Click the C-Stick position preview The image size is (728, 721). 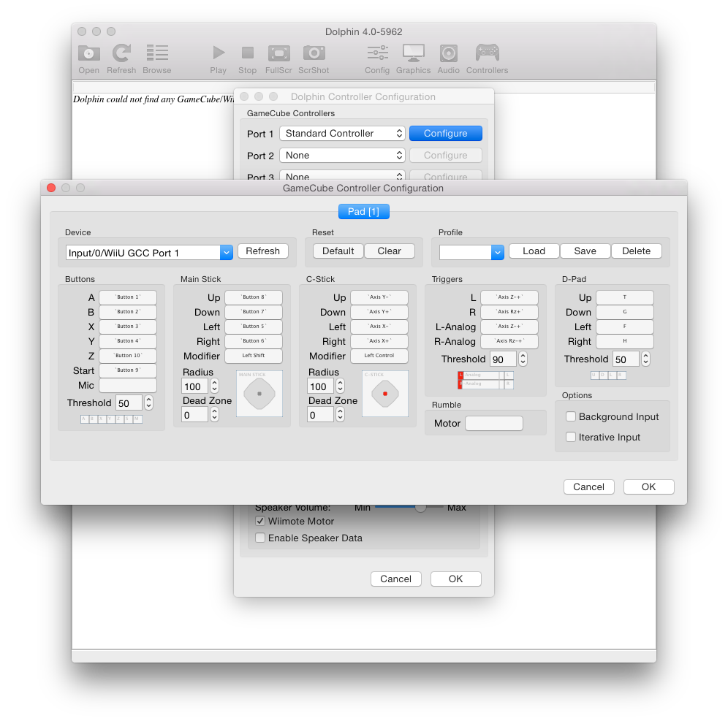[385, 394]
